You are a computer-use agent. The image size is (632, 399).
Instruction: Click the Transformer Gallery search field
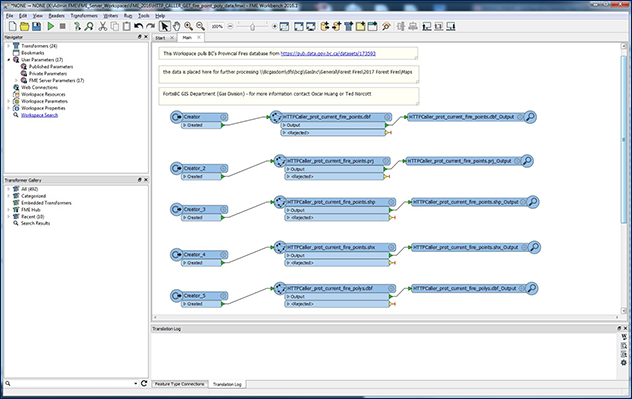(x=72, y=384)
